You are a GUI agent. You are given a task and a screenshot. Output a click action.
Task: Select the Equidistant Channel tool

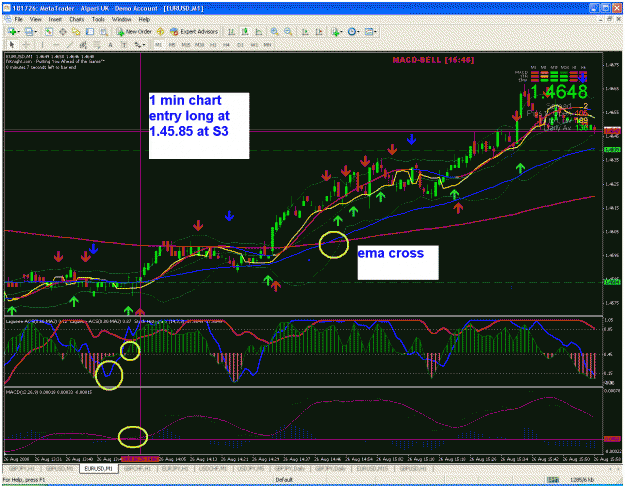(83, 45)
